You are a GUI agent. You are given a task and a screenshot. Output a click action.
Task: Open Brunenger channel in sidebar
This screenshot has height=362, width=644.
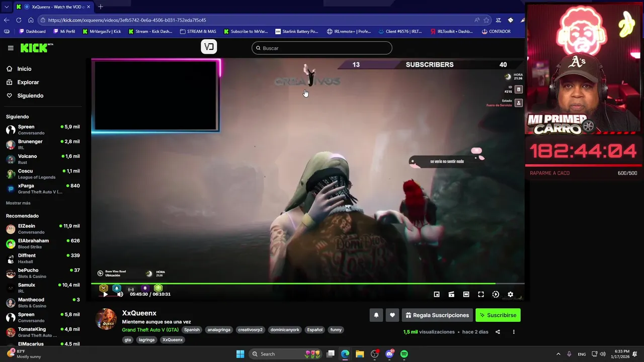43,144
